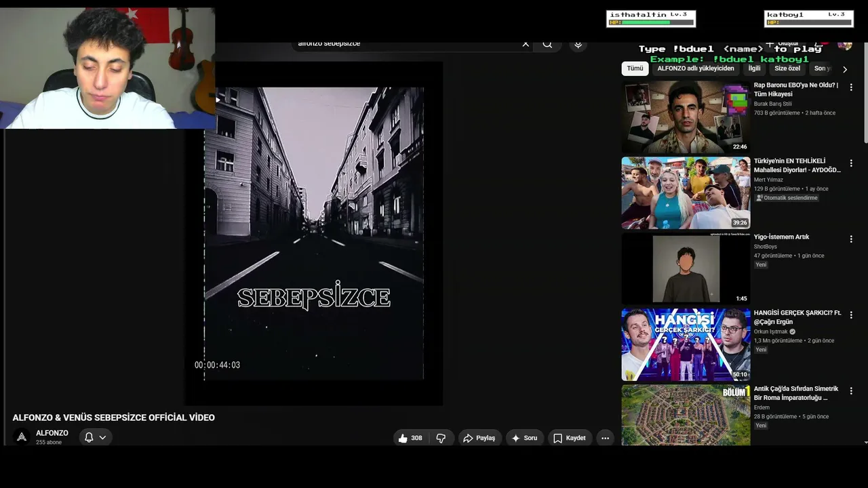
Task: Click the 703 B görüntüleme view count
Action: click(x=777, y=113)
